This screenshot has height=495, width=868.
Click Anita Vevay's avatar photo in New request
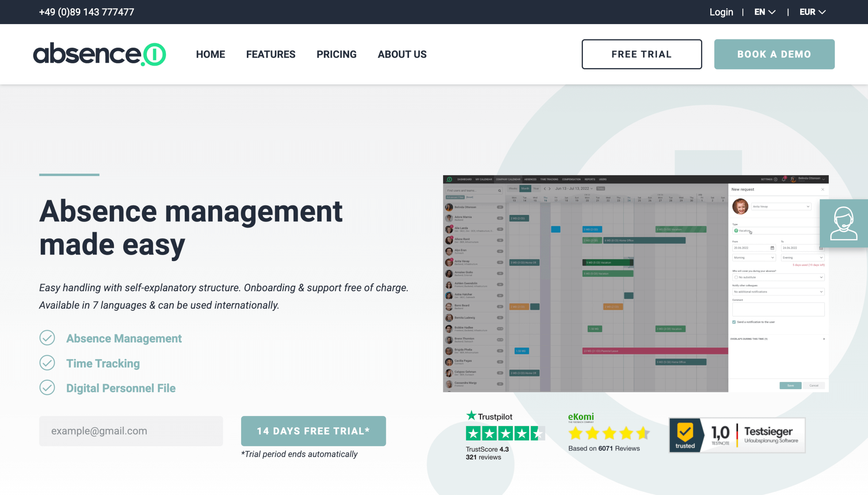point(740,206)
